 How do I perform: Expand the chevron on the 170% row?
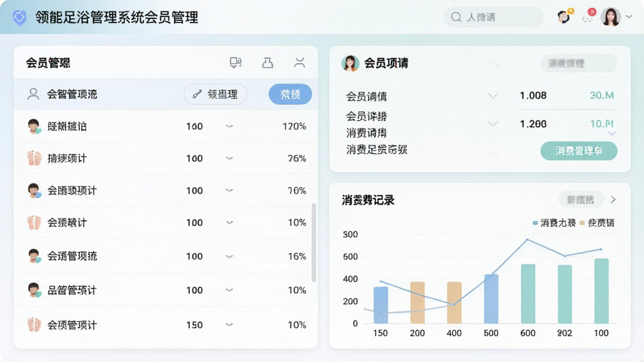(x=229, y=126)
